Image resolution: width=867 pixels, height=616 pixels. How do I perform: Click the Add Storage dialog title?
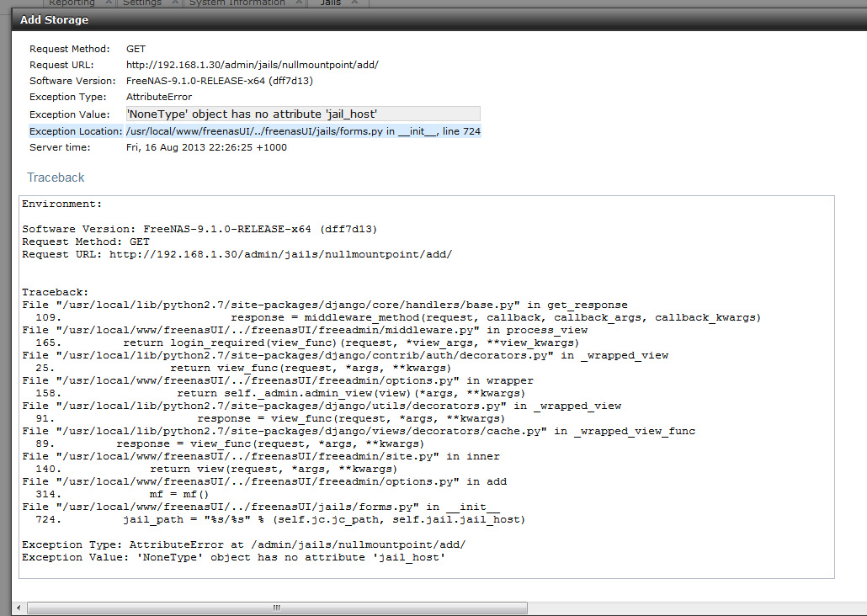tap(54, 20)
